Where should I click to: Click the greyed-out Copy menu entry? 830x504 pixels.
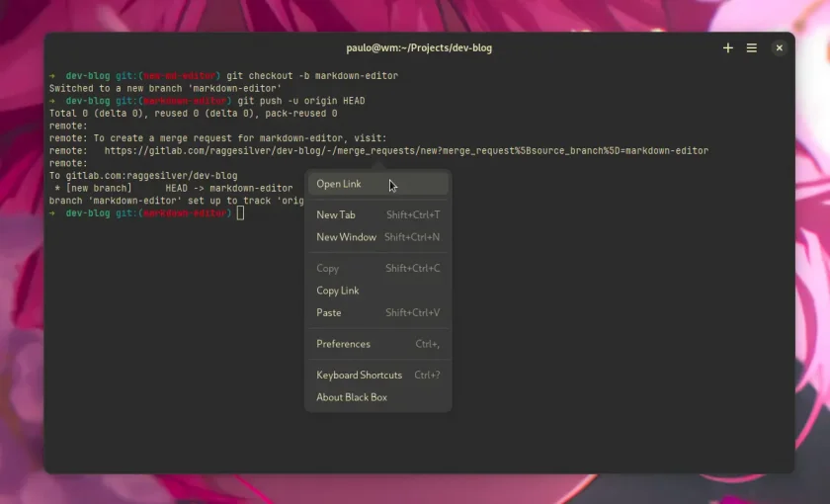pyautogui.click(x=377, y=269)
